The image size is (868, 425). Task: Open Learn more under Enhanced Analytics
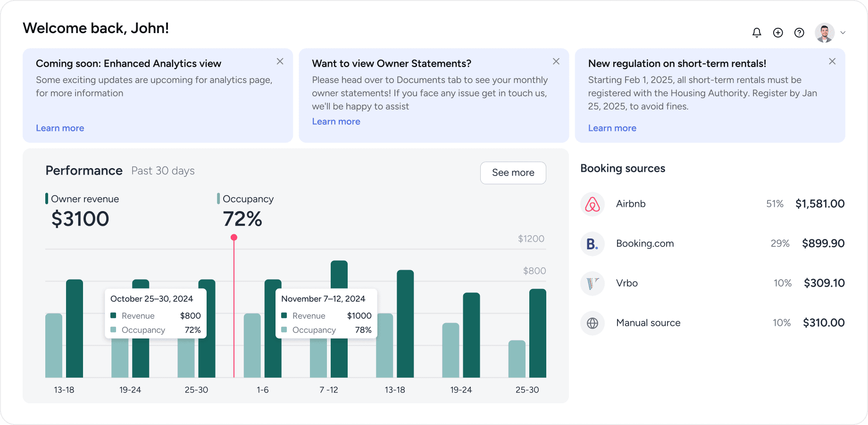[x=60, y=128]
